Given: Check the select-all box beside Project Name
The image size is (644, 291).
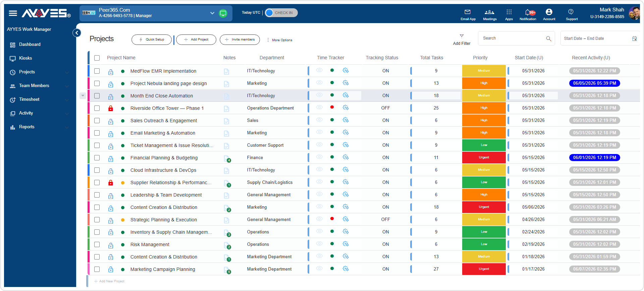Looking at the screenshot, I should coord(97,58).
